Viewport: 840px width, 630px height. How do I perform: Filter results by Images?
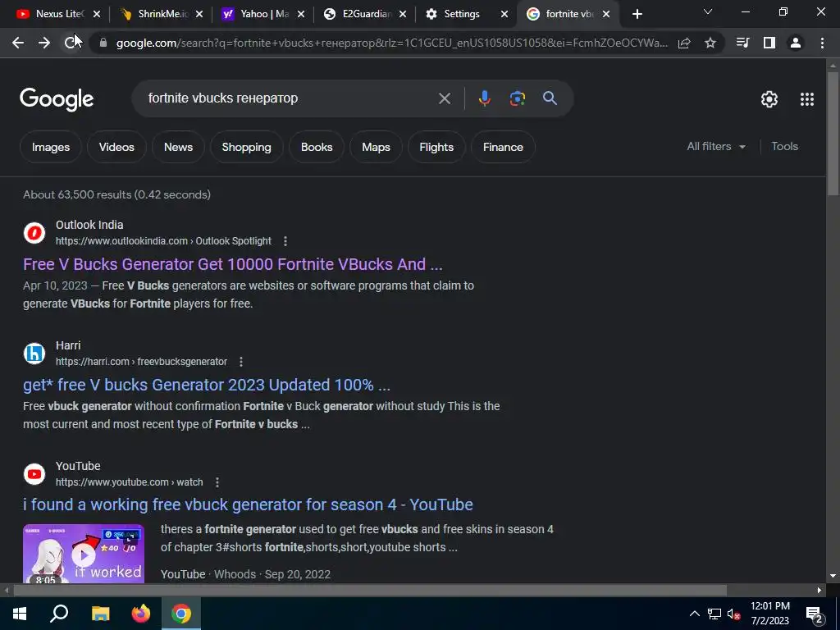coord(51,147)
